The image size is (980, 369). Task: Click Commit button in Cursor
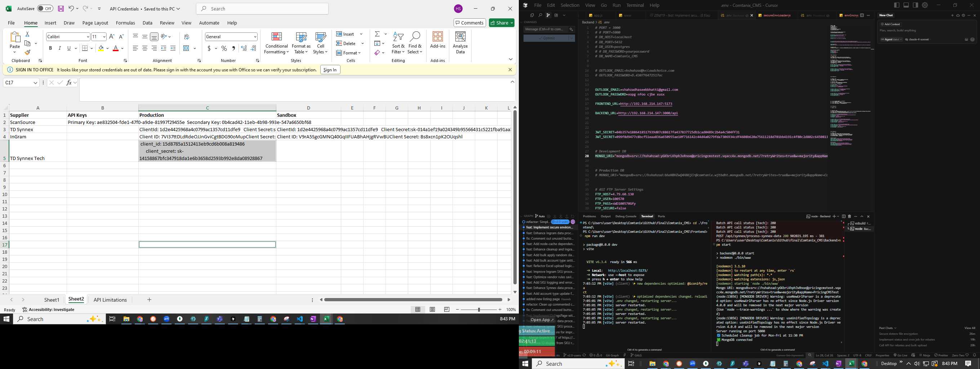click(x=546, y=38)
